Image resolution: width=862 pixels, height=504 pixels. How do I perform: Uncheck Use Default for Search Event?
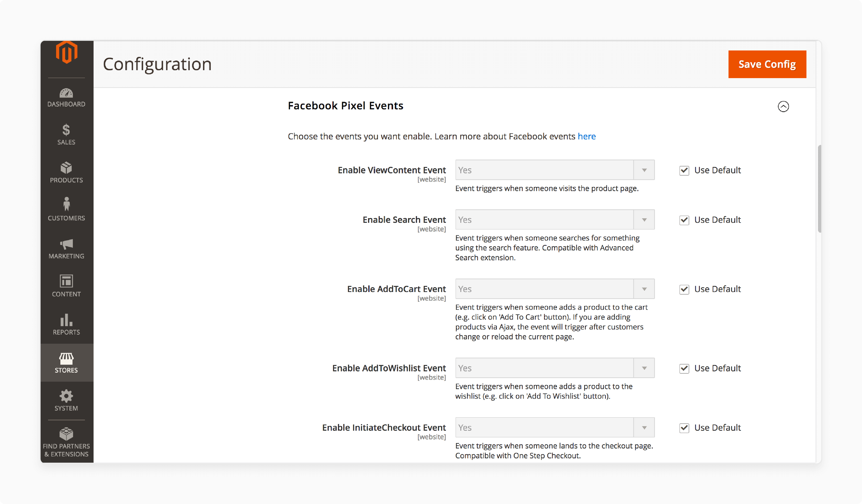(x=684, y=220)
